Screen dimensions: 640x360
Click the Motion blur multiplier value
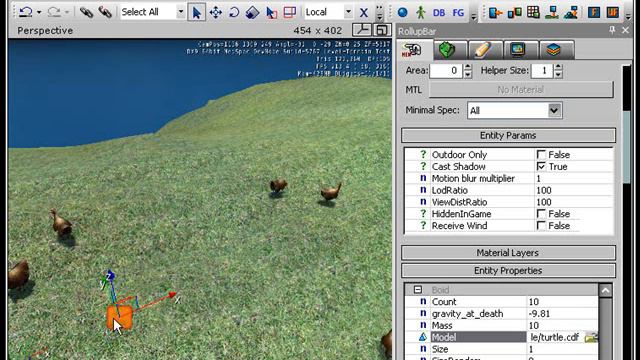[x=573, y=178]
